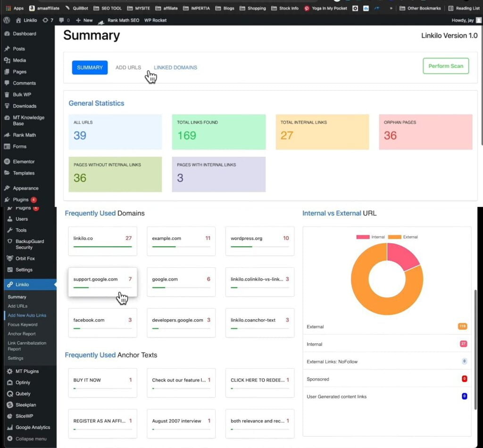This screenshot has height=448, width=483.
Task: Click the support.google.com domain card
Action: pos(102,282)
